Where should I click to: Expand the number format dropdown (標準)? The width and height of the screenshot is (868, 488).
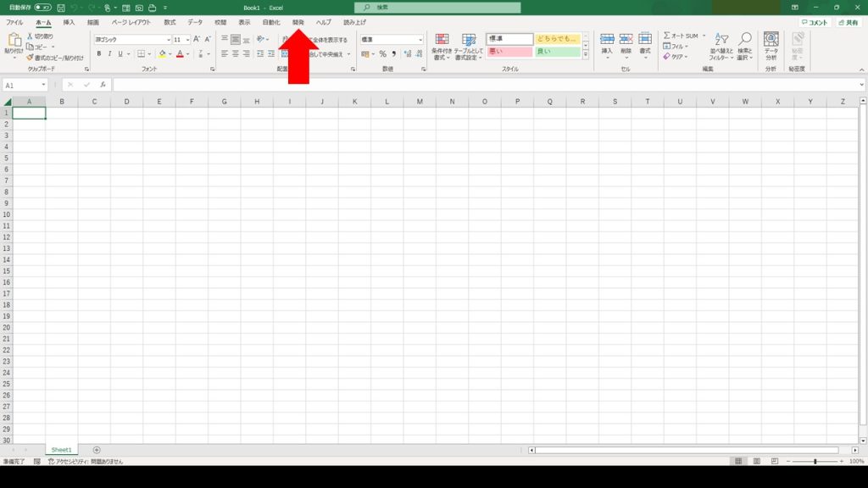[x=420, y=40]
